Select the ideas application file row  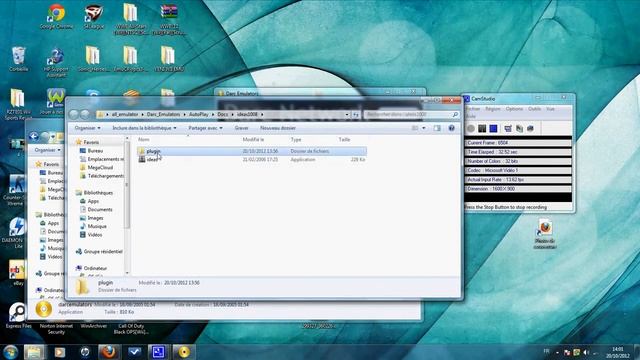[251, 160]
